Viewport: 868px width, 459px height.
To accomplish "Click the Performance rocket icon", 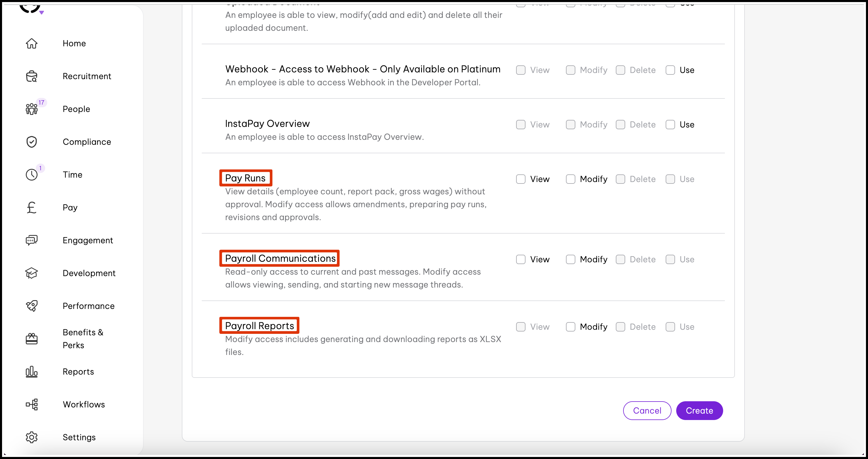I will point(32,306).
